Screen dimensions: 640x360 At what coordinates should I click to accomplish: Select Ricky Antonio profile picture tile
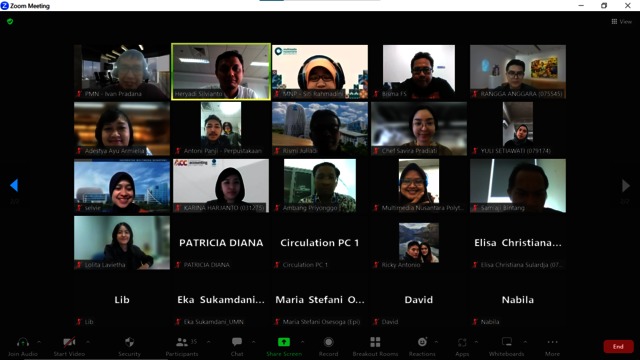tap(419, 242)
